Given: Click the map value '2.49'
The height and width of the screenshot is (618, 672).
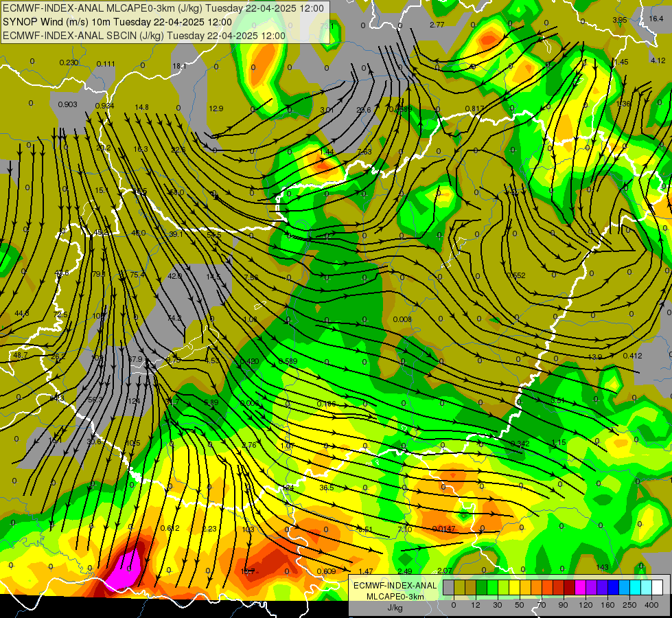Looking at the screenshot, I should [x=405, y=571].
